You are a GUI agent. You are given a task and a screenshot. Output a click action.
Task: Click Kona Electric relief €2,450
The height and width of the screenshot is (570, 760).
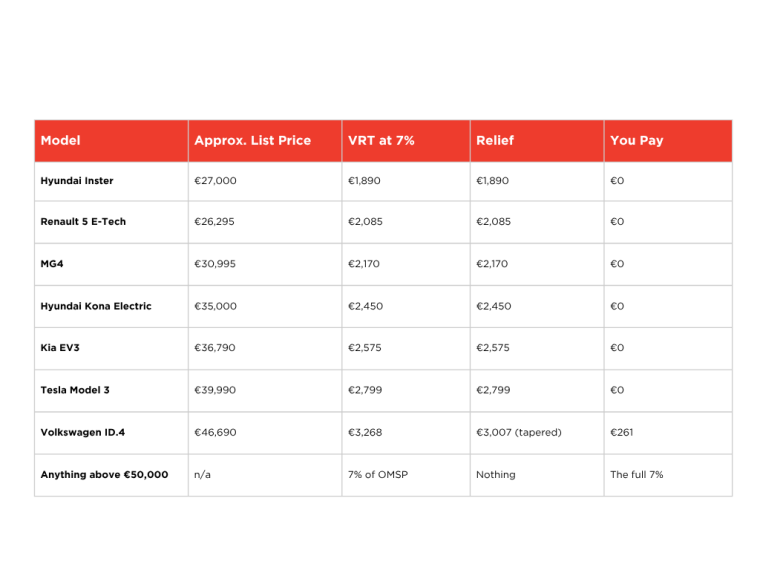point(494,306)
